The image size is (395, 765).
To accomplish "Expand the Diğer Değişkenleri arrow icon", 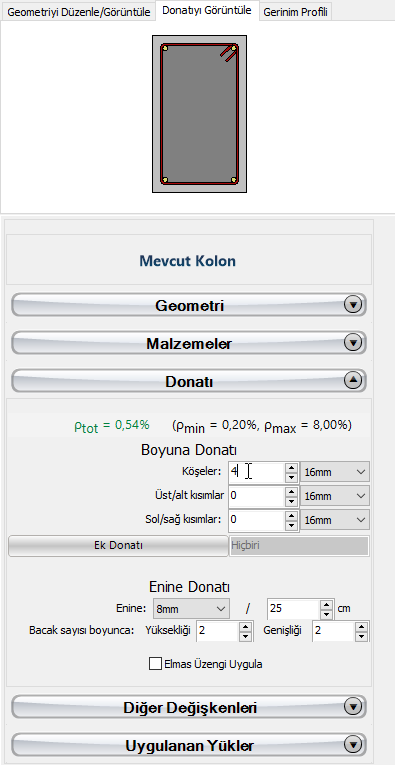I will click(353, 706).
